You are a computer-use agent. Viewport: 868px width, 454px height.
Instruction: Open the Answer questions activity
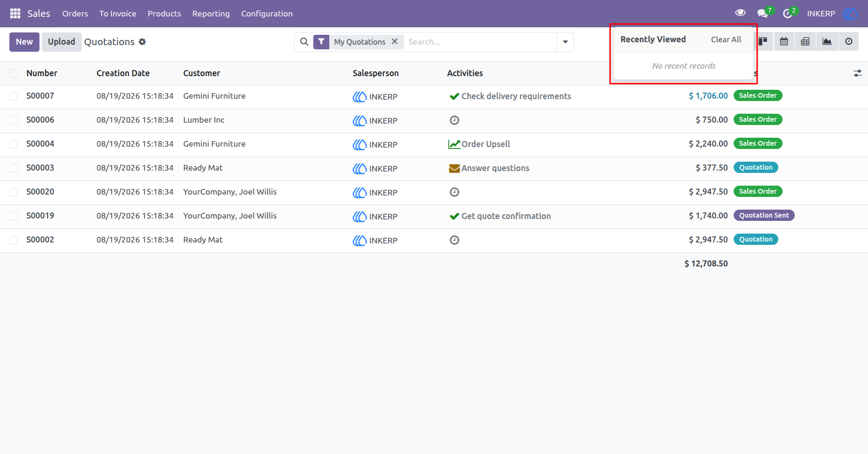point(495,168)
